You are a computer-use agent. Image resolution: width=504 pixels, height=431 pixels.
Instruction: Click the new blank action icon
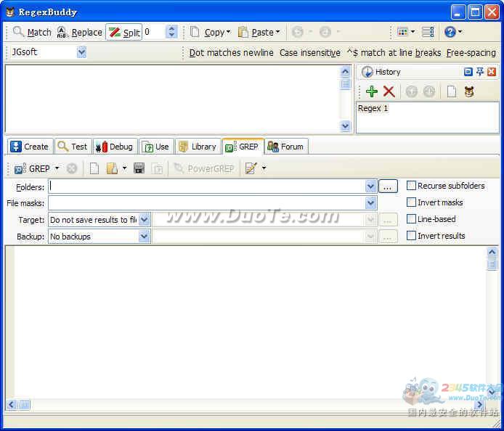pos(94,168)
